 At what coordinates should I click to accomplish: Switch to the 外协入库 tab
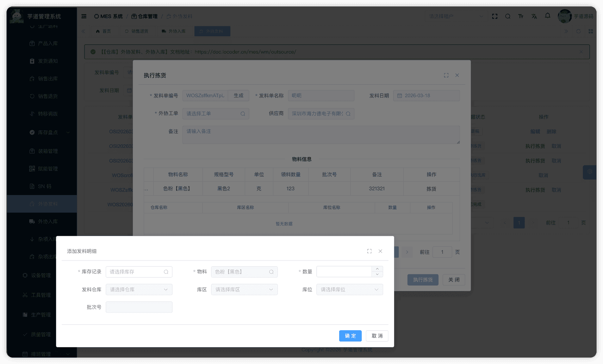pos(174,31)
